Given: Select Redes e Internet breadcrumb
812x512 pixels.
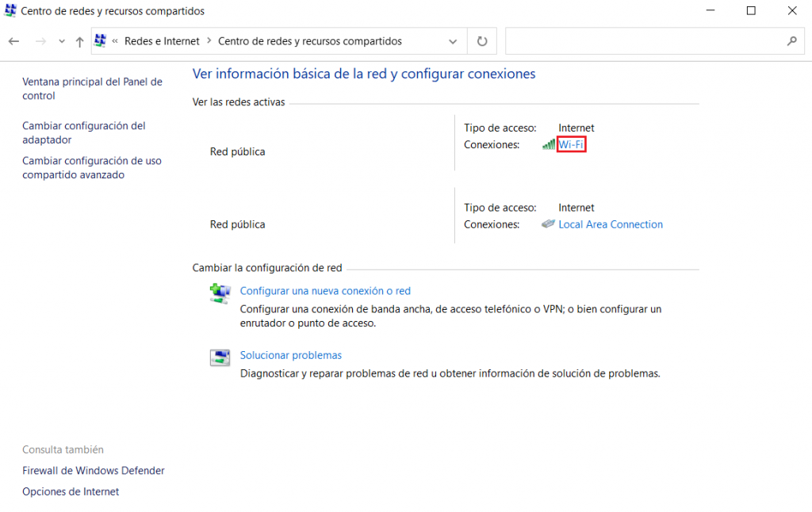Looking at the screenshot, I should point(162,41).
